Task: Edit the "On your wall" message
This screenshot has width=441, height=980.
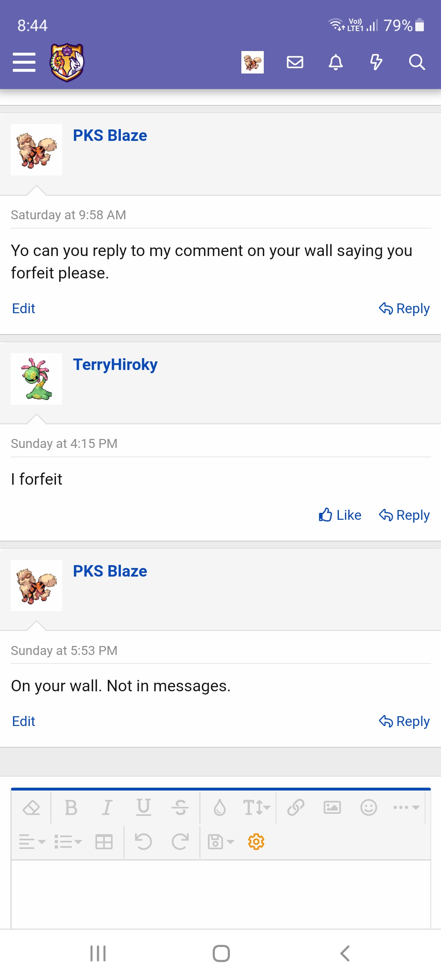Action: click(24, 722)
